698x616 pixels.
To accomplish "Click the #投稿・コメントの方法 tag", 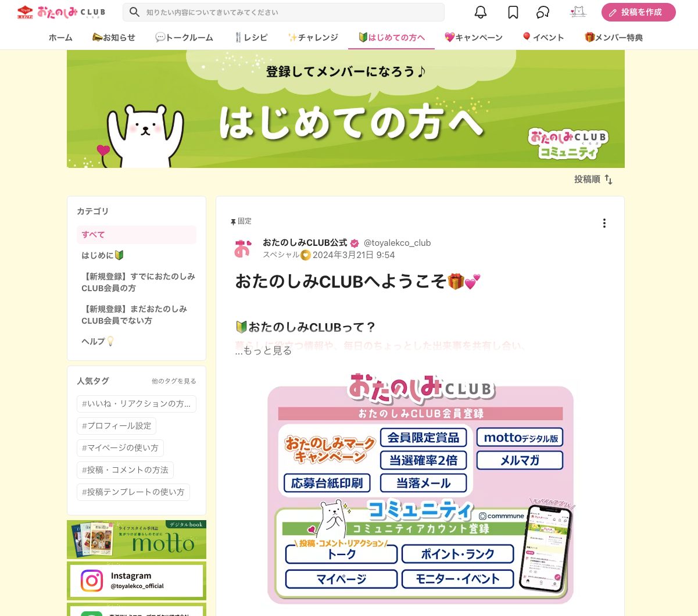I will pyautogui.click(x=125, y=470).
